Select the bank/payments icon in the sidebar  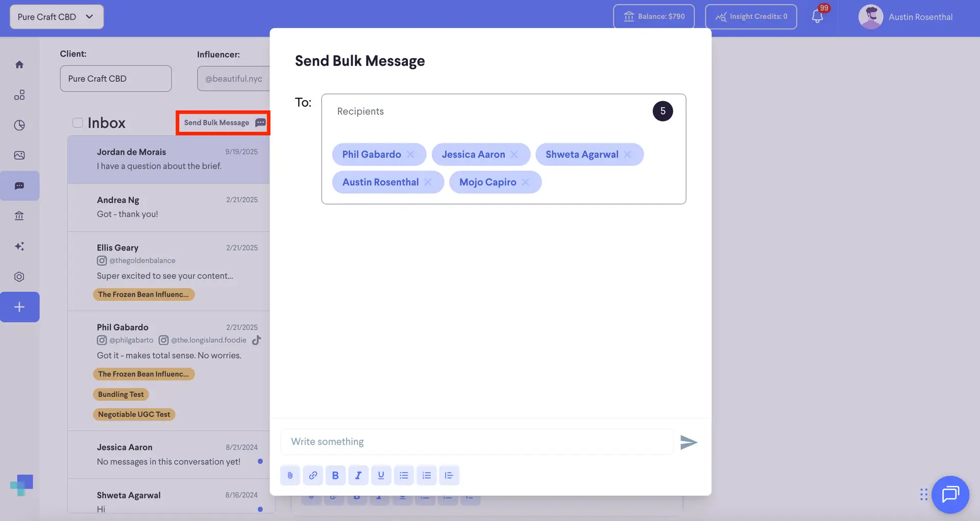pos(19,215)
